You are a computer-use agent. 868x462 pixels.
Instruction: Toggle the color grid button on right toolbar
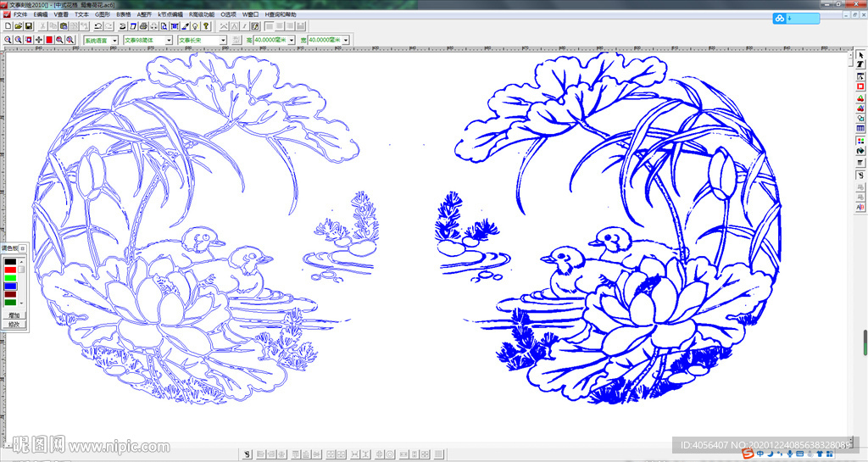click(x=860, y=141)
